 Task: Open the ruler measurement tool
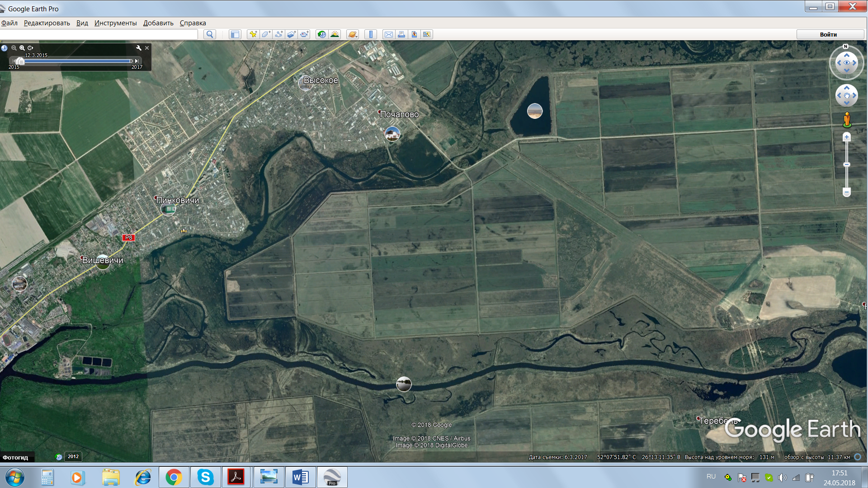(x=371, y=34)
